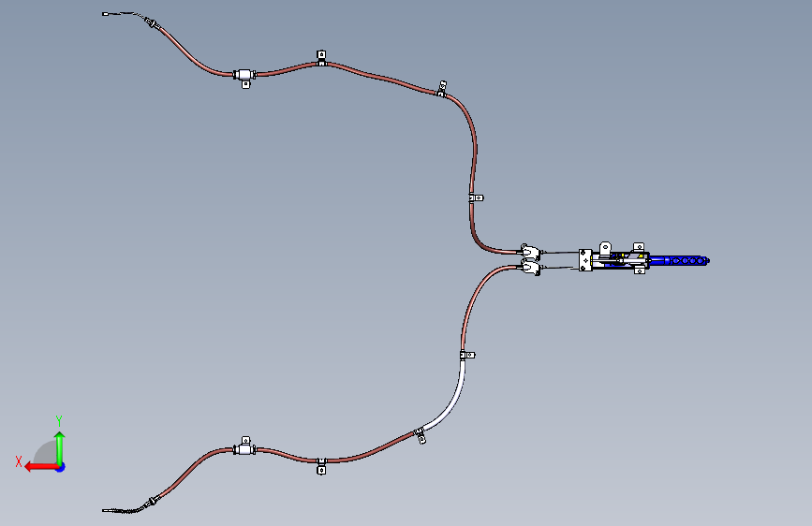Screen dimensions: 812x526
Task: Select the round mounting tab on top of the lever
Action: (x=605, y=248)
